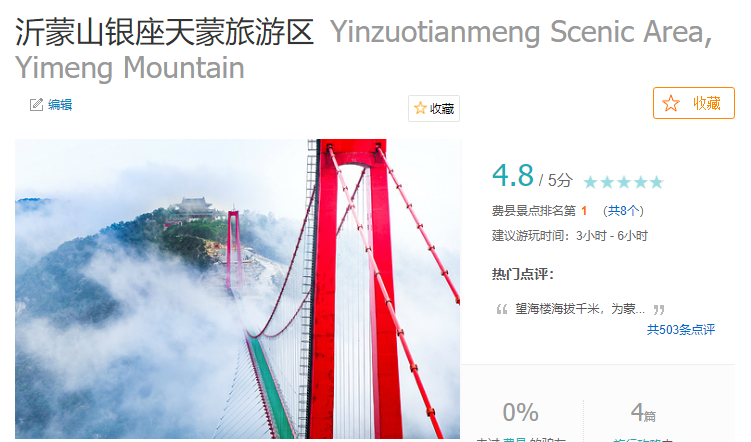Click the 4.8 rating score
This screenshot has height=442, width=751.
[512, 175]
